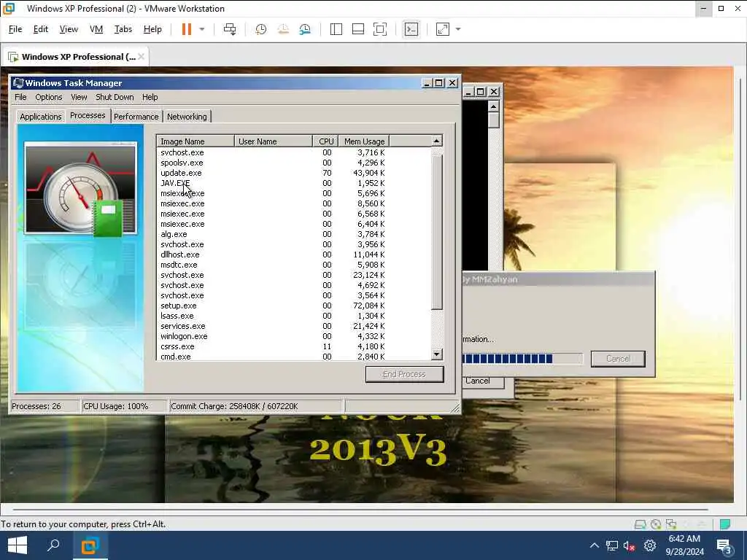747x560 pixels.
Task: Switch to the Processes tab
Action: [88, 116]
